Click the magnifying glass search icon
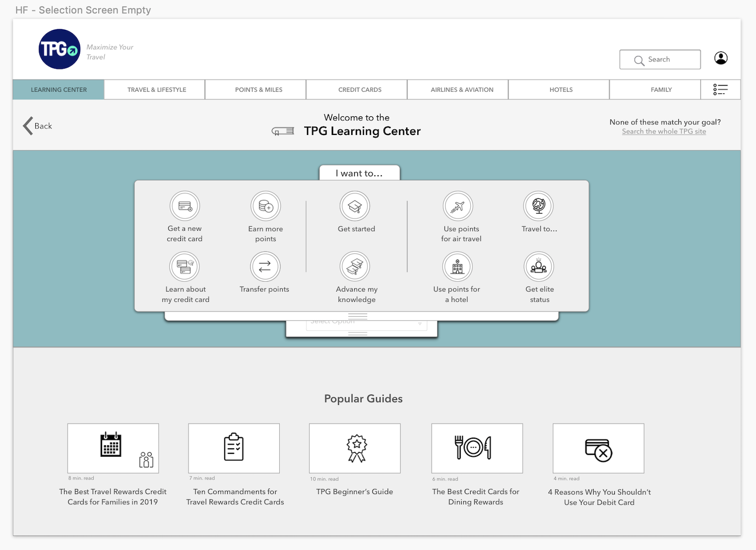This screenshot has height=550, width=756. [639, 60]
